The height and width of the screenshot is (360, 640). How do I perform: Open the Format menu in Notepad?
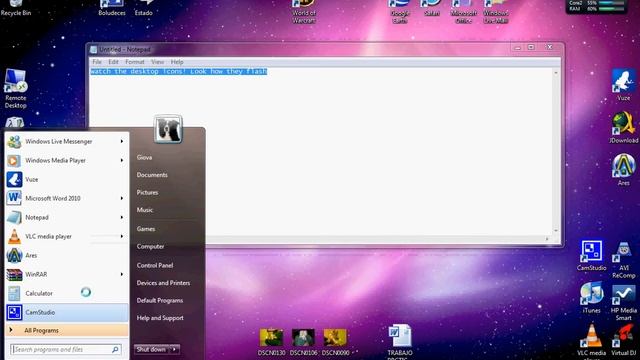135,62
